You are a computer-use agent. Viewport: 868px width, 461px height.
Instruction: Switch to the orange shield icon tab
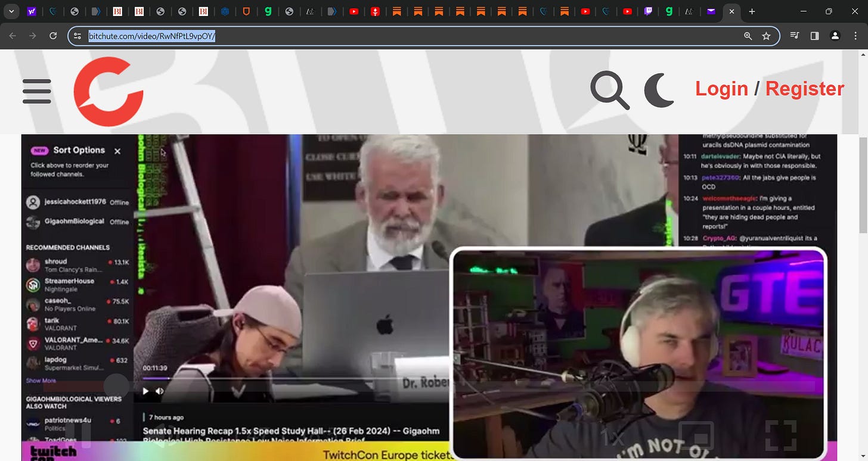click(246, 11)
